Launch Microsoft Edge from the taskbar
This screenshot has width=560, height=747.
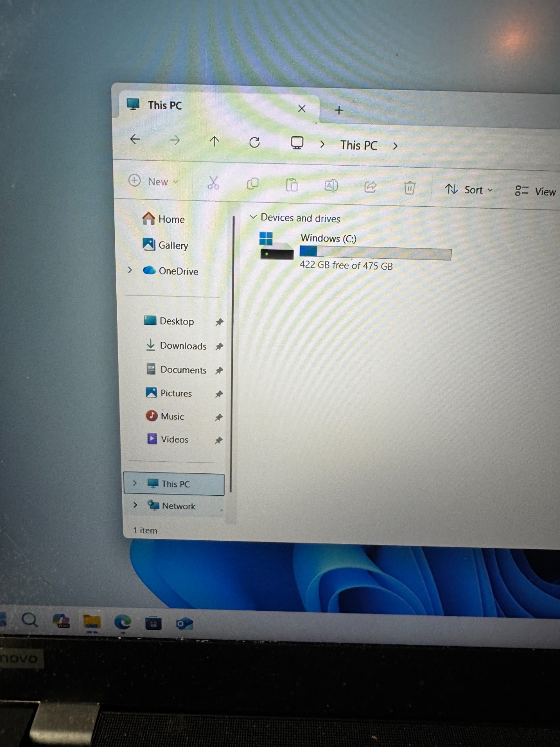pos(123,622)
